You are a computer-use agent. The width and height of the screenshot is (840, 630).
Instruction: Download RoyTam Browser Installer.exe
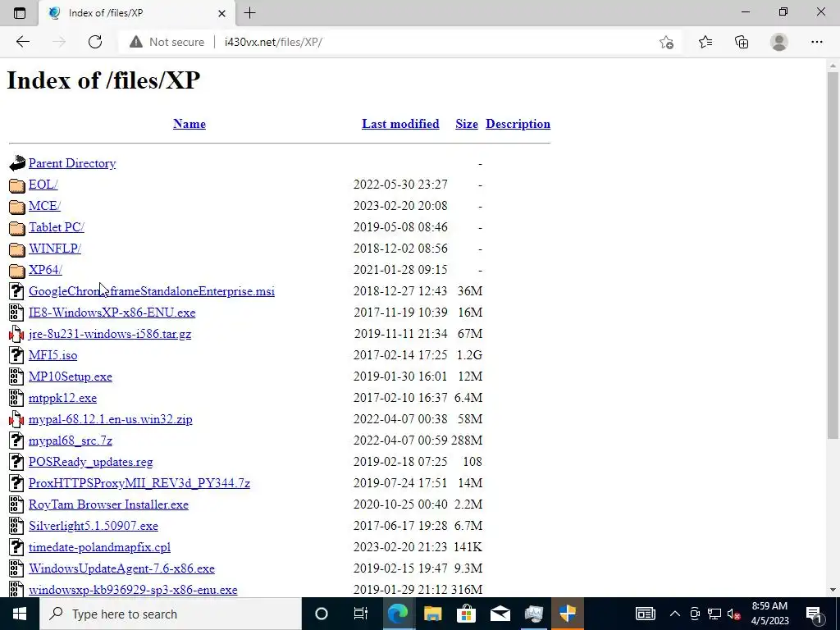click(x=108, y=504)
